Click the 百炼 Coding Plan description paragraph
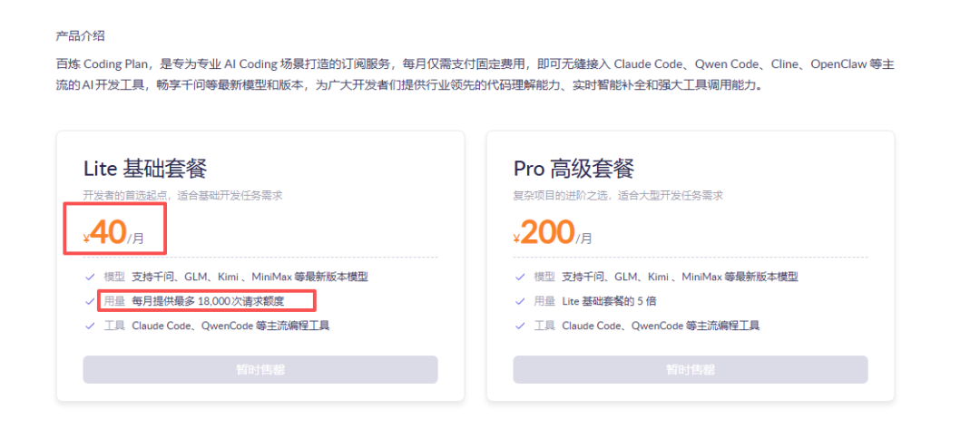The height and width of the screenshot is (429, 980). pyautogui.click(x=475, y=75)
